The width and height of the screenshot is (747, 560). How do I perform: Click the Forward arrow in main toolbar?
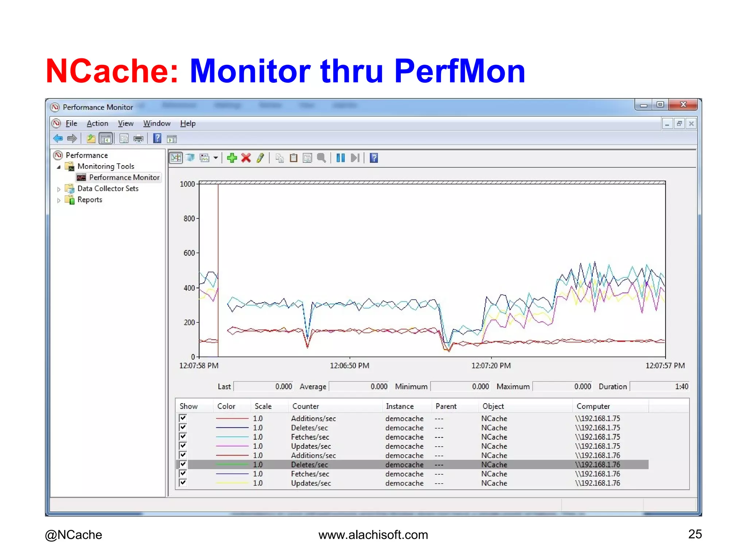[72, 139]
